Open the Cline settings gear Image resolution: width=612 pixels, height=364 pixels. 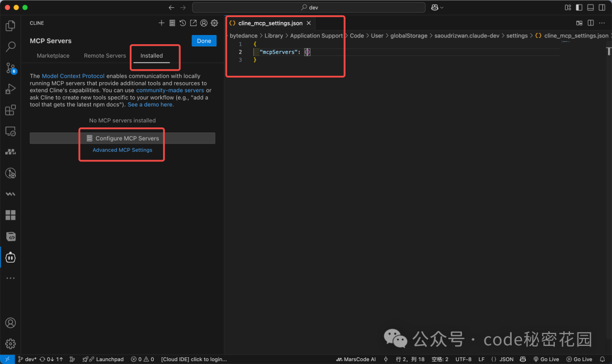point(214,23)
